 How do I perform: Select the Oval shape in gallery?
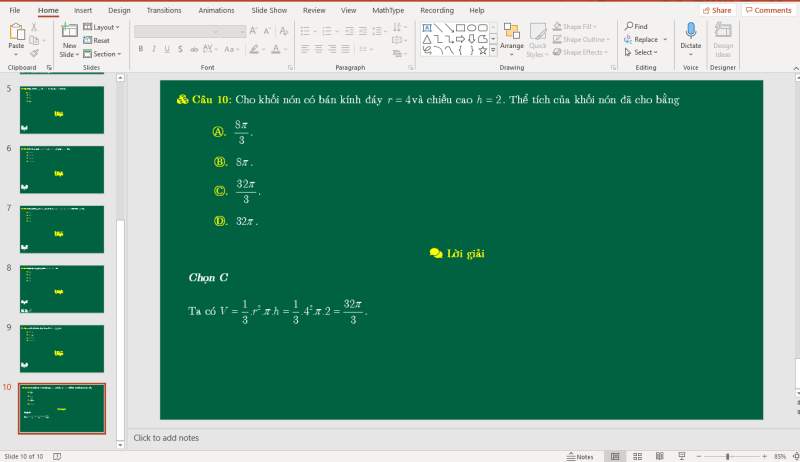471,28
